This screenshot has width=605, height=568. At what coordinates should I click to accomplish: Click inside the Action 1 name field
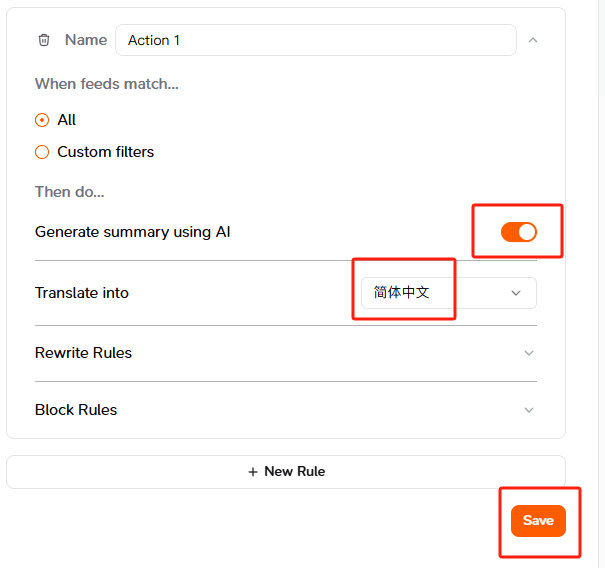tap(316, 40)
